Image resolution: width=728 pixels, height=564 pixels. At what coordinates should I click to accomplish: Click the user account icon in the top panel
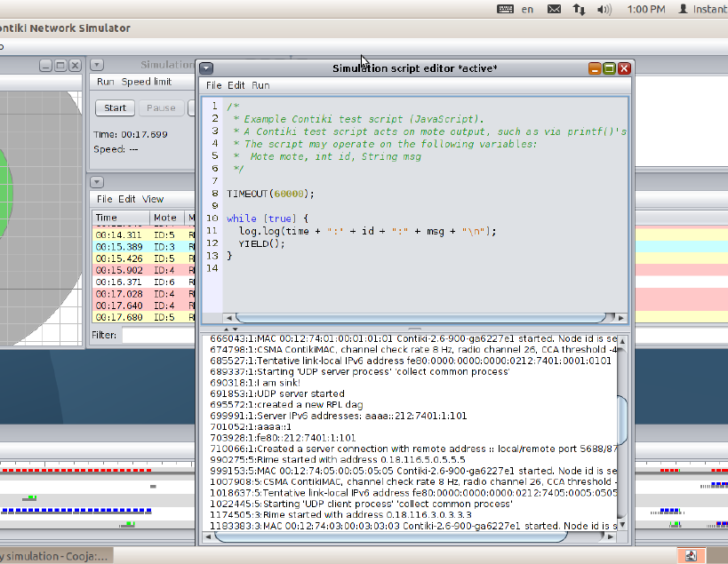683,9
